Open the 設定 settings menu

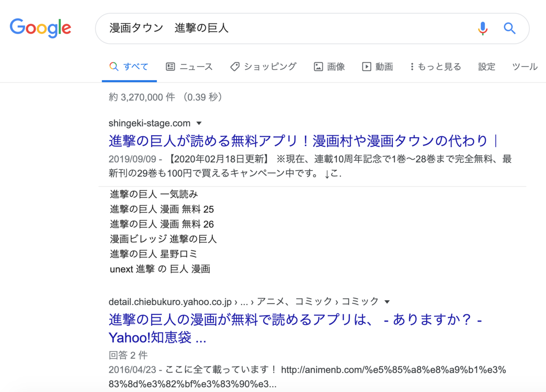487,67
